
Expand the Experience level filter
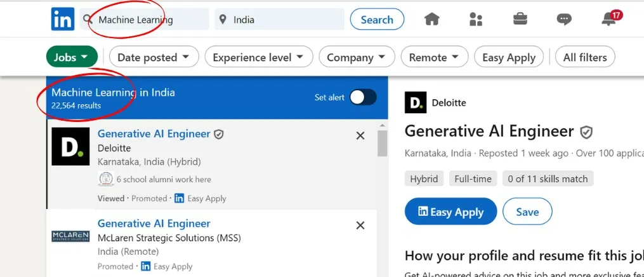[258, 57]
